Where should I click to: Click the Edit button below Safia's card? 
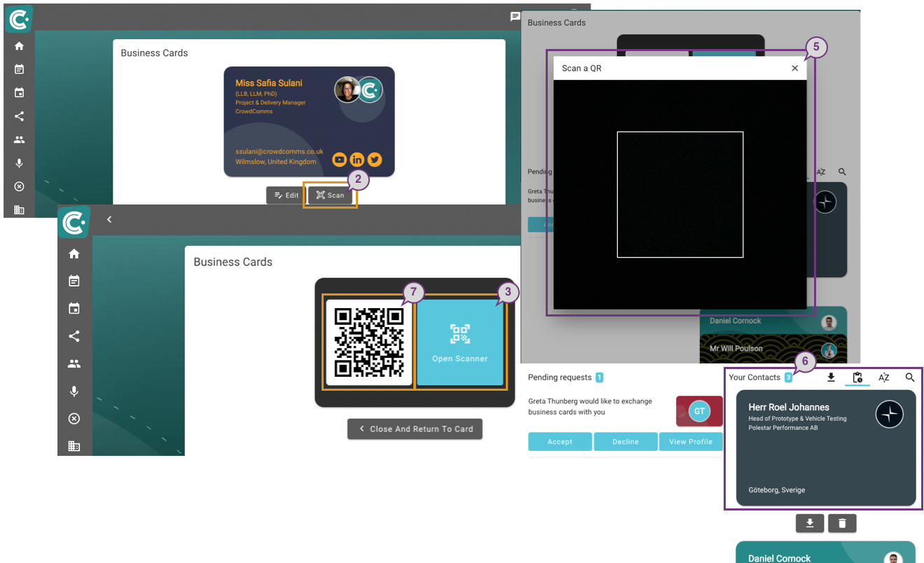click(x=286, y=195)
